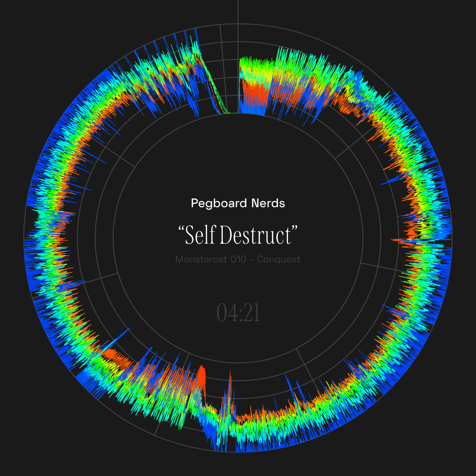The height and width of the screenshot is (476, 476).
Task: Click the song title "Self Destruct"
Action: coord(238,235)
